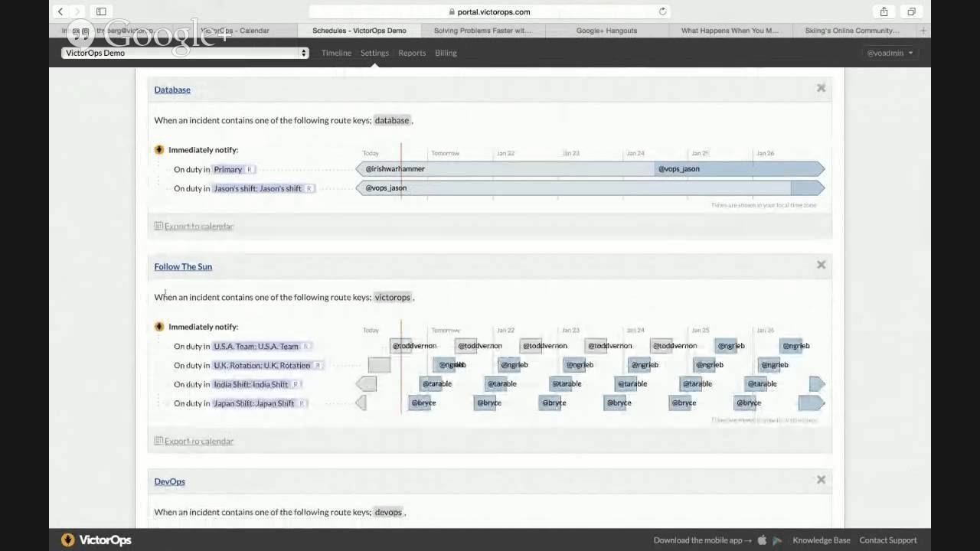
Task: Click the Follow The Sun step bell icon
Action: [x=159, y=327]
